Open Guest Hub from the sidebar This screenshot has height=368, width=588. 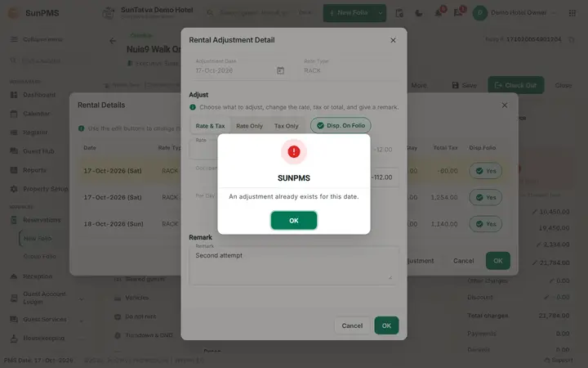click(38, 151)
